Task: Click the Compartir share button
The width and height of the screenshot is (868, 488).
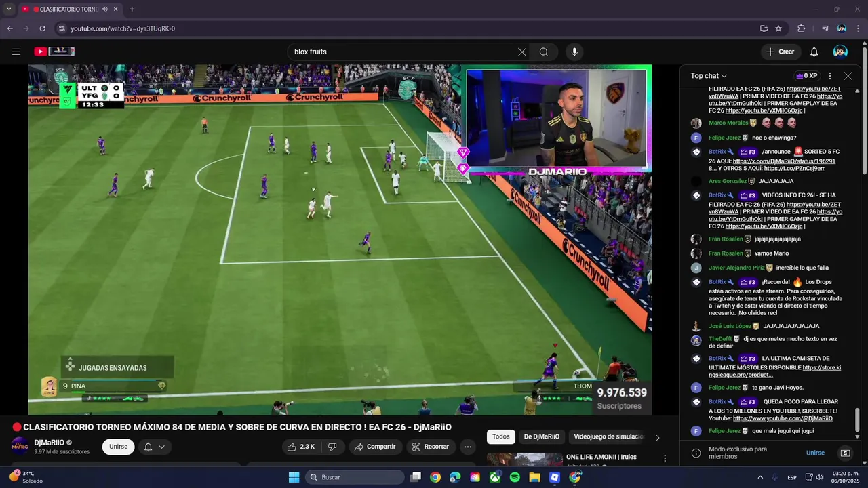Action: [x=375, y=447]
